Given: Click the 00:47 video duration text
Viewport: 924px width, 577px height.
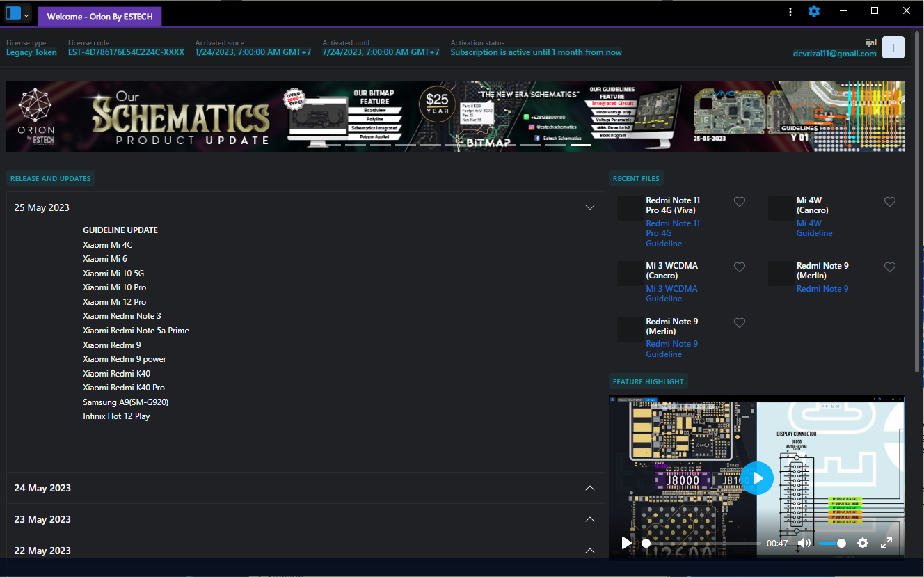Looking at the screenshot, I should pos(777,544).
